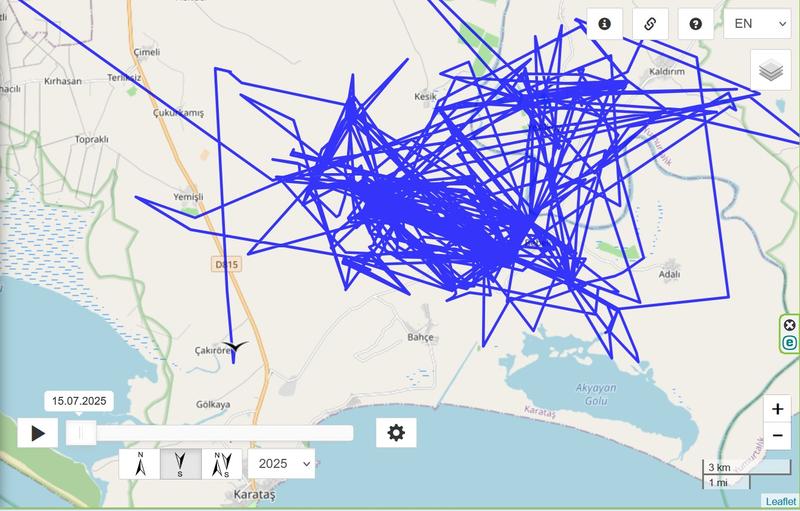Start track playback animation
Image resolution: width=800 pixels, height=511 pixels.
pos(38,433)
